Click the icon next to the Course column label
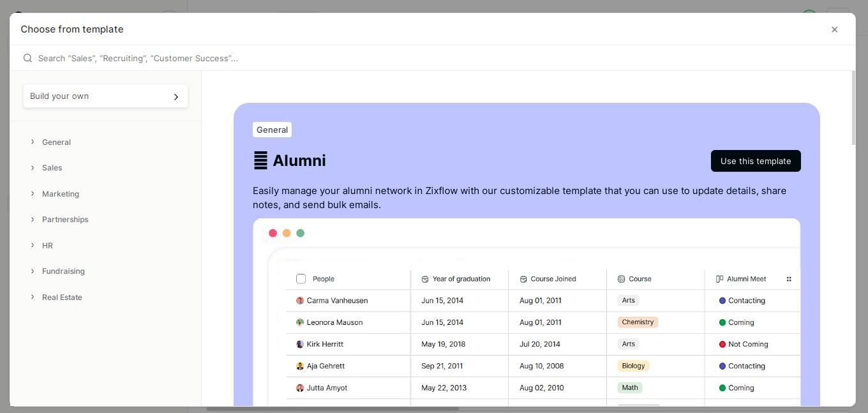Viewport: 868px width, 413px height. (620, 279)
